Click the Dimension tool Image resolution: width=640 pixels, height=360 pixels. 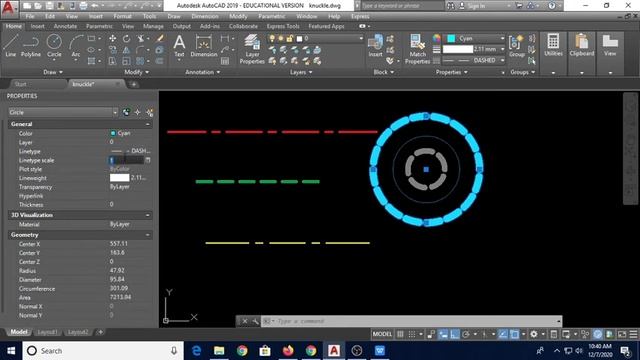204,46
